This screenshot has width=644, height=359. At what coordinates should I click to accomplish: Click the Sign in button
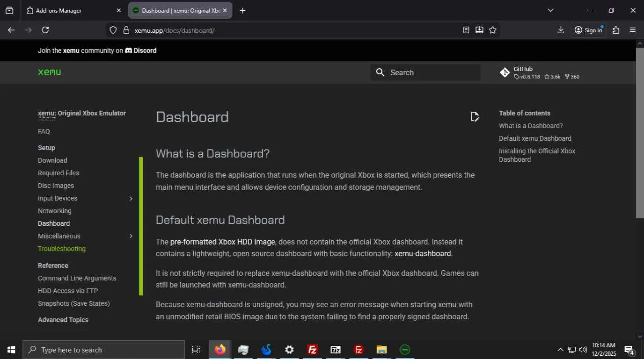click(x=588, y=30)
